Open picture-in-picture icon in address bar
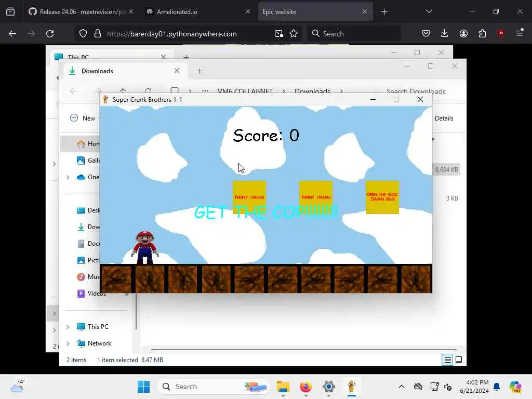532x399 pixels. tap(279, 34)
